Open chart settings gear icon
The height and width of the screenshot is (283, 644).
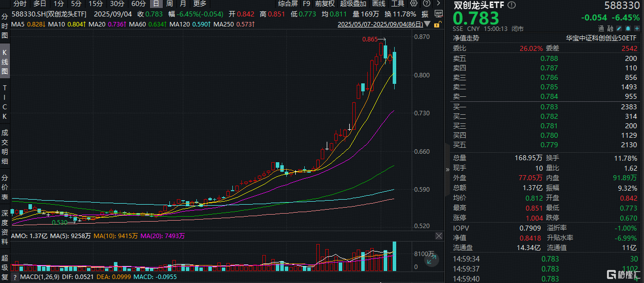413,3
